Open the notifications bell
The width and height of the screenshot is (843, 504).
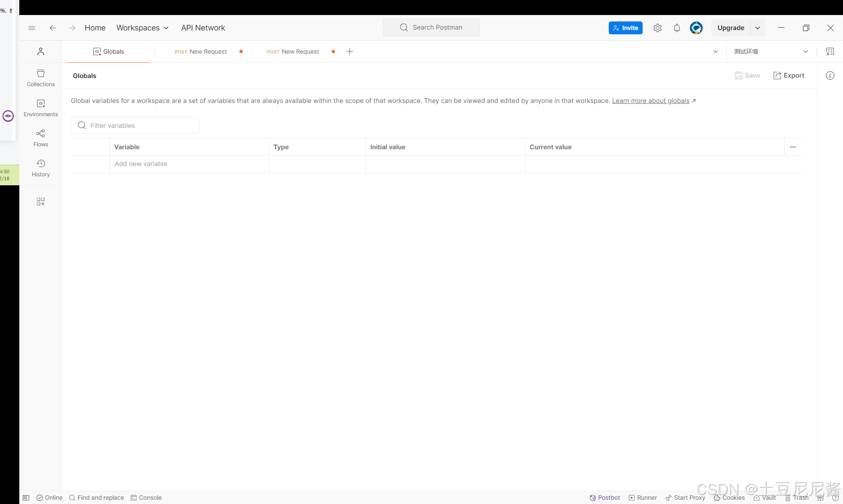(677, 28)
